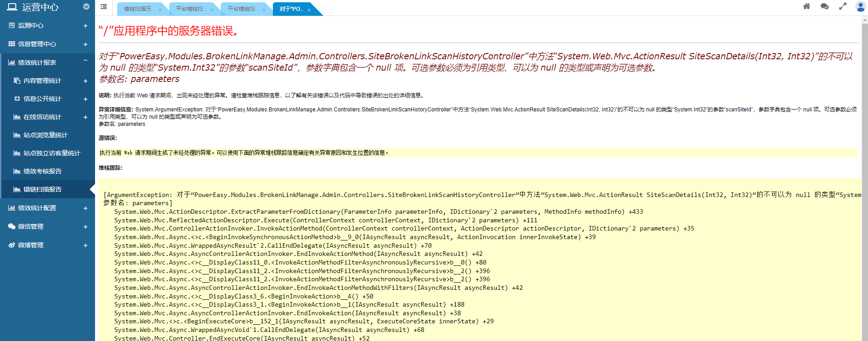Open the user profile avatar
The width and height of the screenshot is (868, 341).
pos(860,6)
